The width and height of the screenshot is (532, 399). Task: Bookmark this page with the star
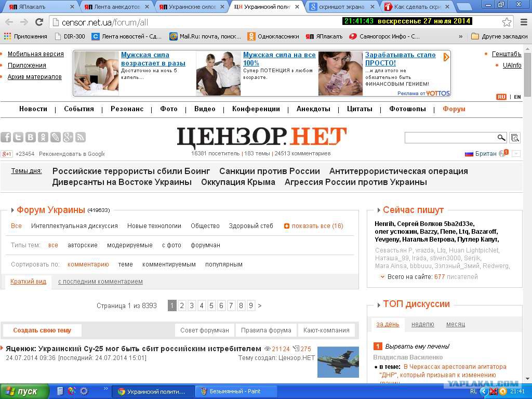(x=507, y=22)
